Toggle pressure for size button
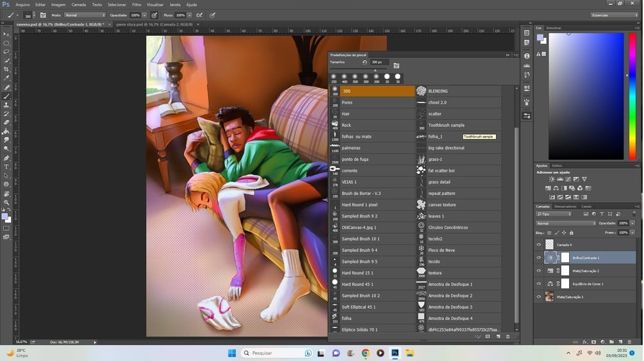This screenshot has height=361, width=644. click(x=212, y=15)
